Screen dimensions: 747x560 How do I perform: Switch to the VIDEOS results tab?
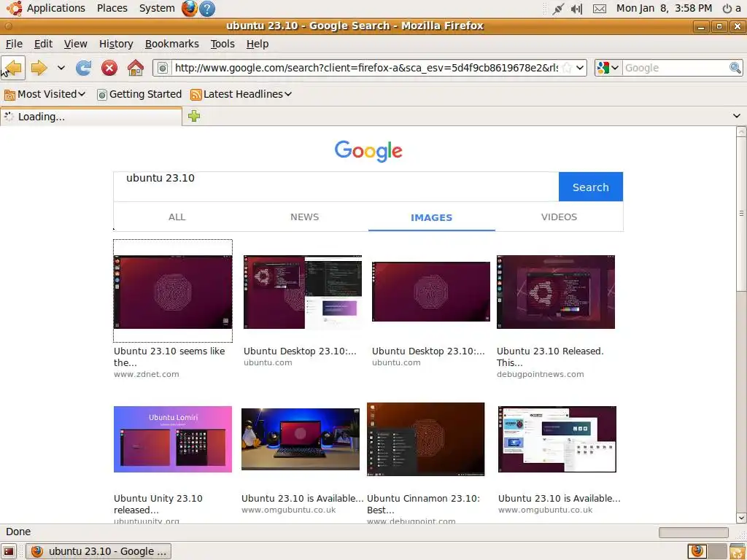[x=560, y=217]
